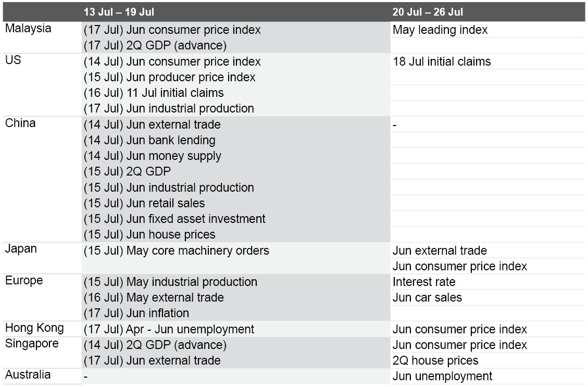Select the China row label

[x=20, y=123]
